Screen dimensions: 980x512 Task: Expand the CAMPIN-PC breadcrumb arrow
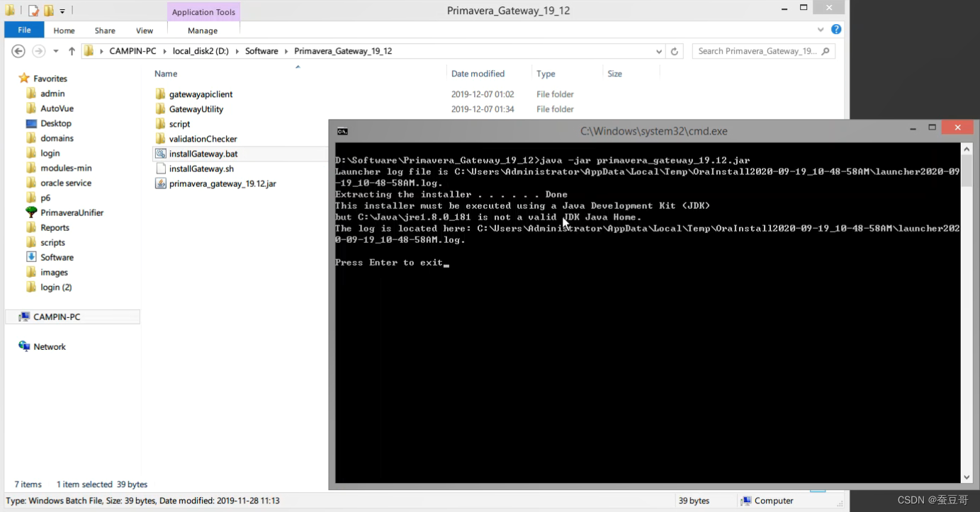[x=167, y=51]
